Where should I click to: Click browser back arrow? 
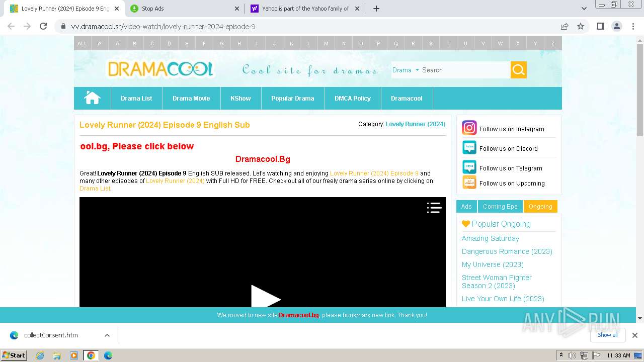click(11, 26)
